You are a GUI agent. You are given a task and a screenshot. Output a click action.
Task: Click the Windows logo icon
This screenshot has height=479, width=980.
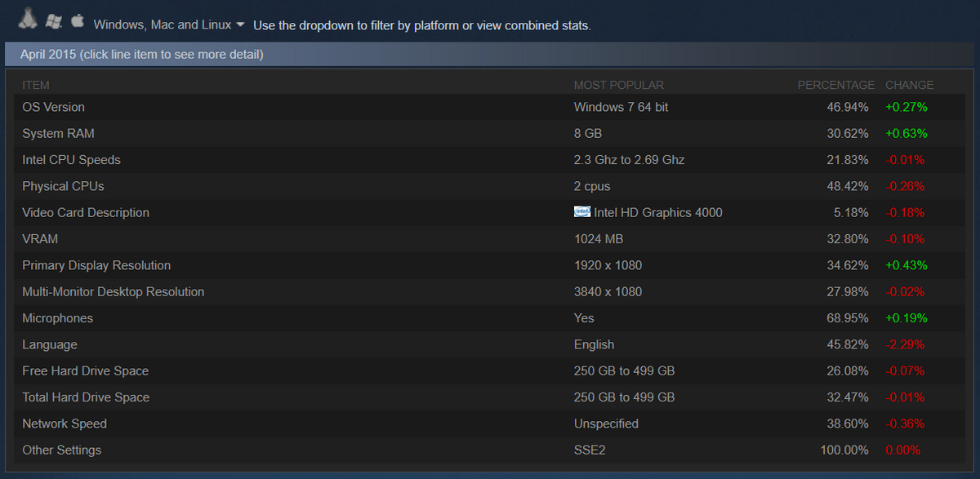pos(55,20)
